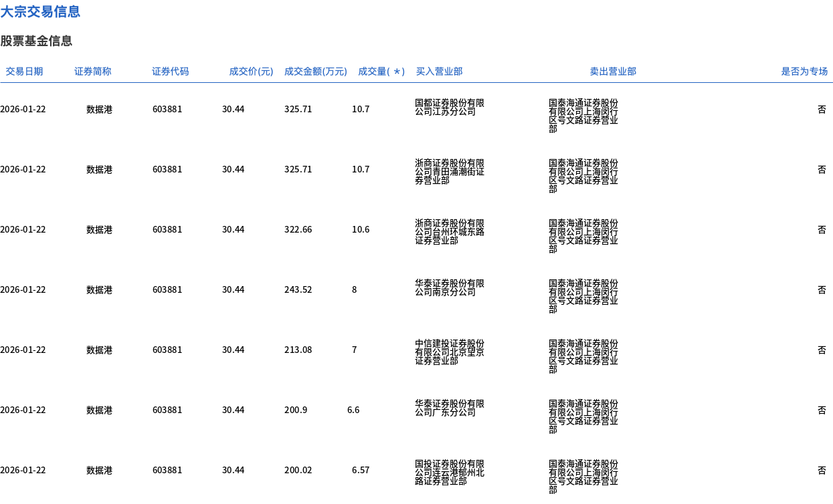This screenshot has width=833, height=504.
Task: Click amount 200.9 cell
Action: pyautogui.click(x=296, y=410)
